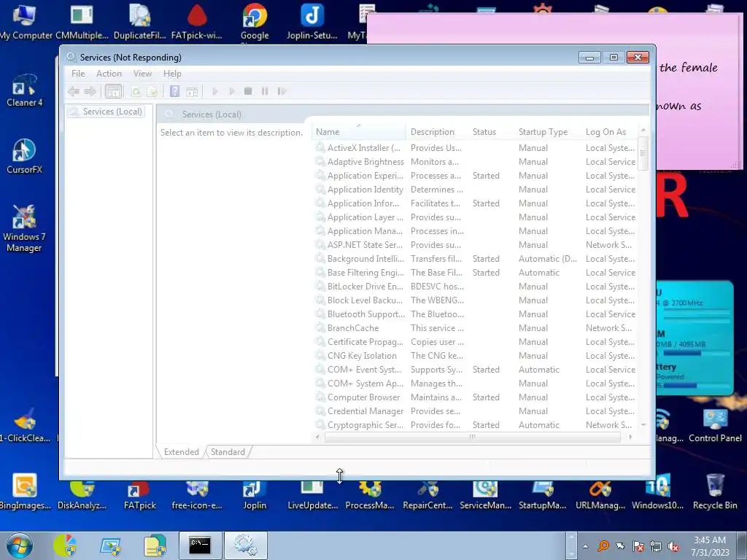
Task: Select ASP.NET State Service row
Action: tap(475, 245)
